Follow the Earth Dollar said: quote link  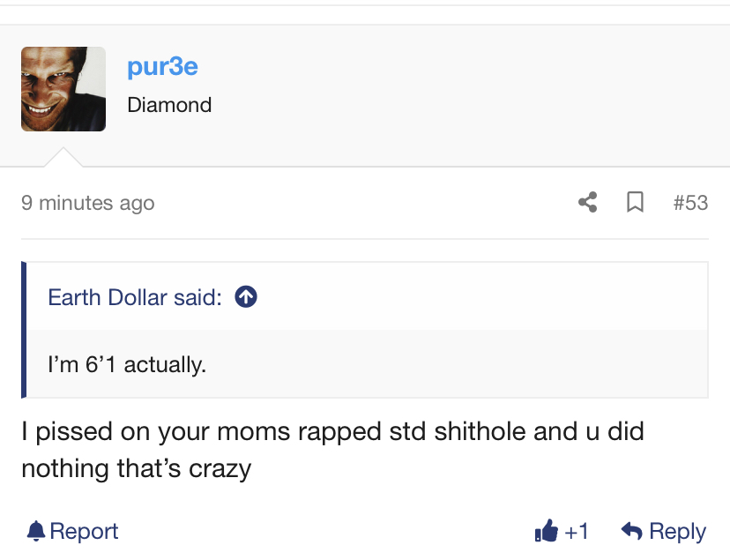135,297
